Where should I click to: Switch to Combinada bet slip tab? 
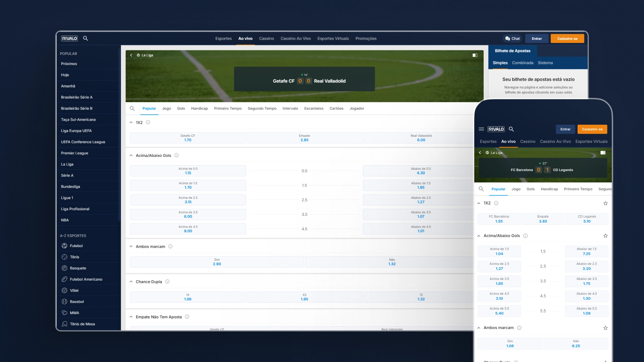[523, 63]
